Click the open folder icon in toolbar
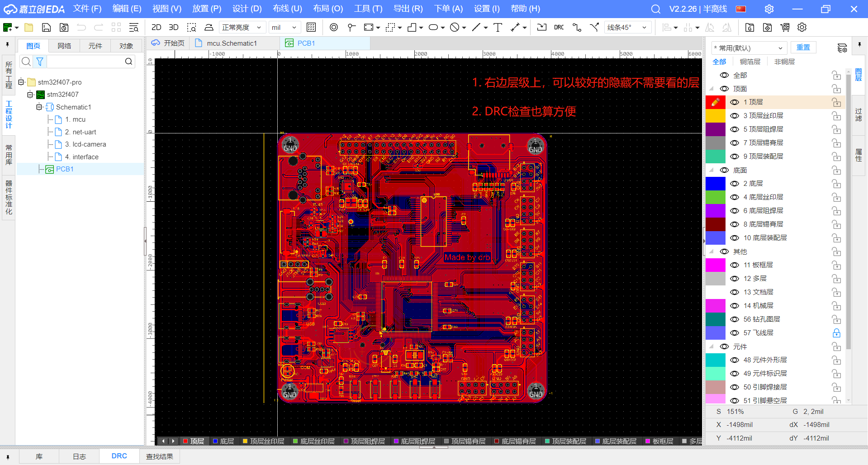 click(x=29, y=28)
